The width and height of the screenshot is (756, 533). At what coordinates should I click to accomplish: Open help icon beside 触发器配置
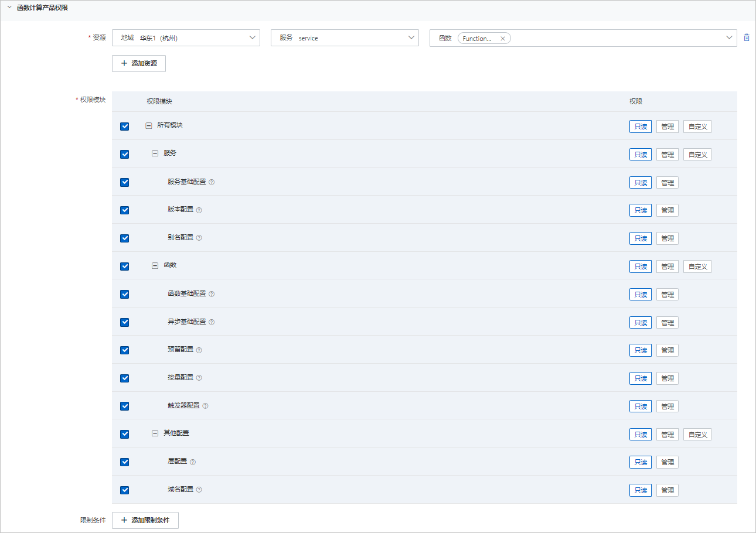[205, 406]
